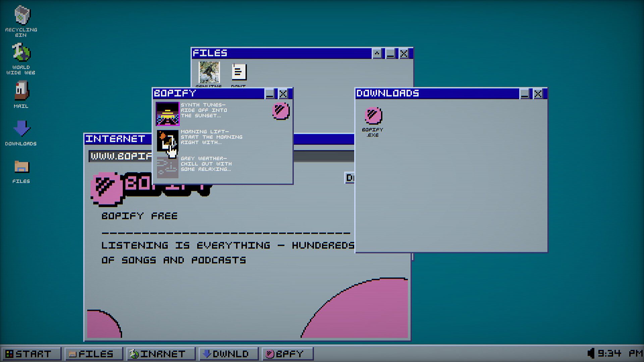
Task: Choose the Grey Weather playlist
Action: click(x=167, y=167)
